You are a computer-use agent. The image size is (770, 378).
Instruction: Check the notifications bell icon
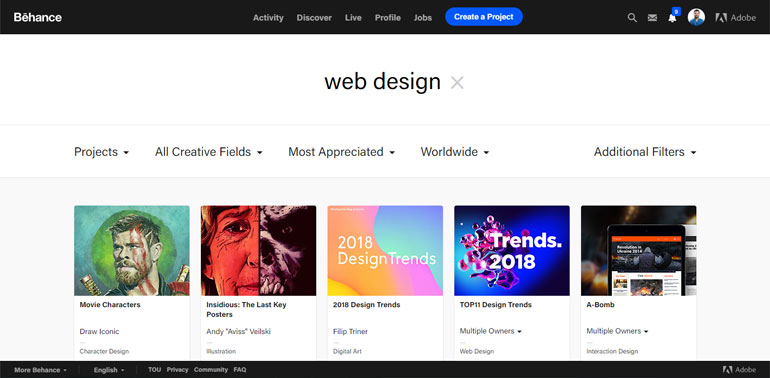672,18
